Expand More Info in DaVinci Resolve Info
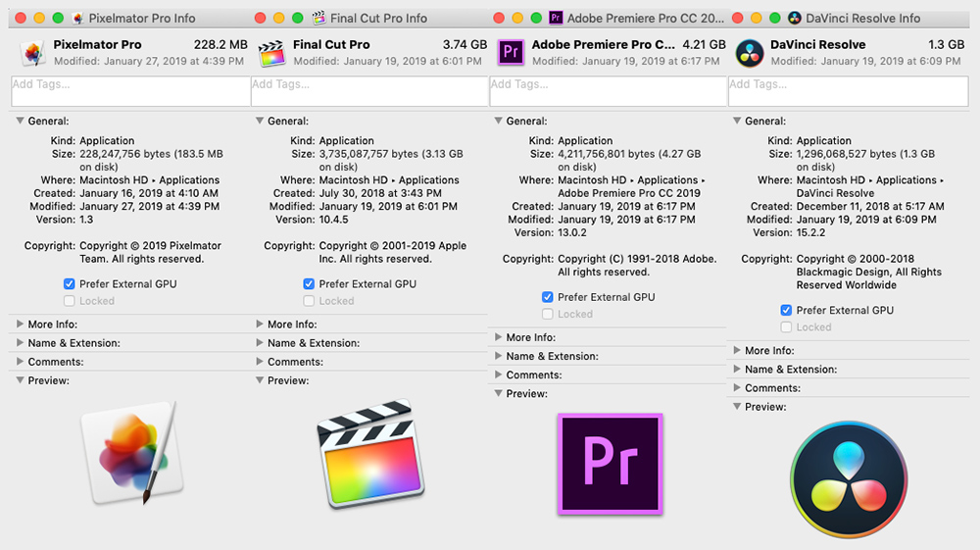The image size is (980, 550). pyautogui.click(x=737, y=350)
